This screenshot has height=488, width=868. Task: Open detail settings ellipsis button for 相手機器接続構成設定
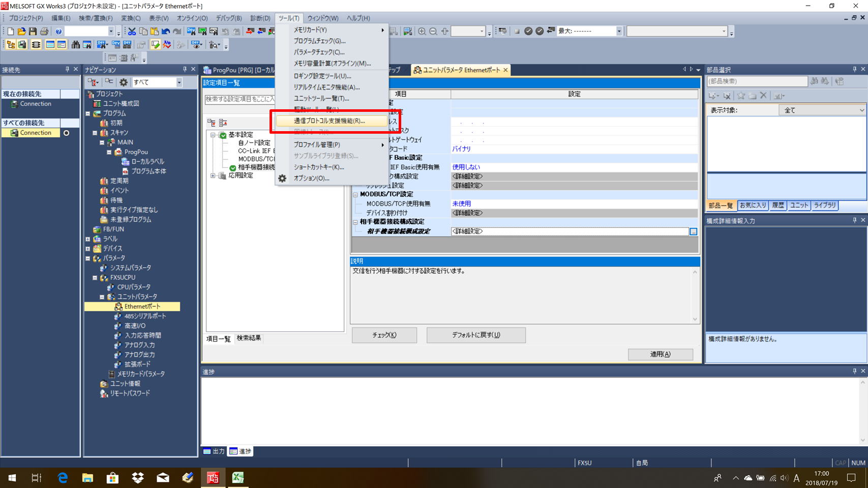point(693,232)
